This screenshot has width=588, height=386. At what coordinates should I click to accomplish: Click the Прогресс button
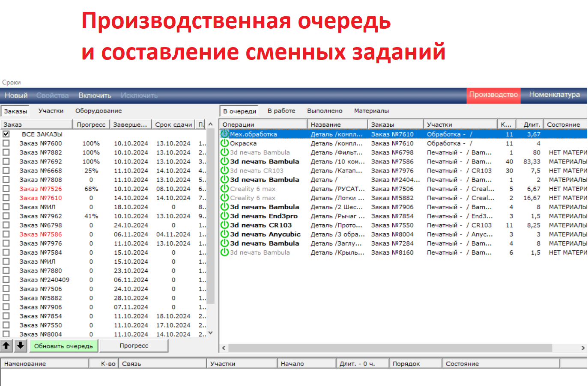135,346
